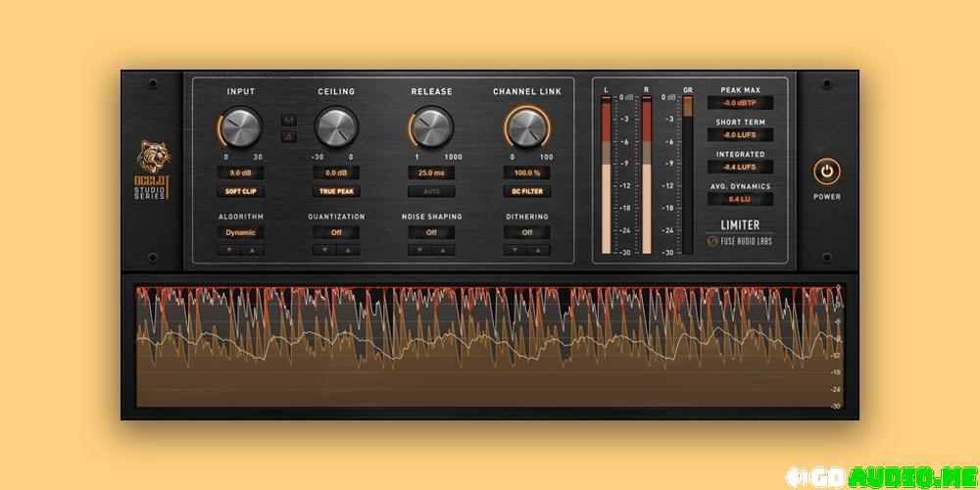
Task: Click the LIMITER title text
Action: [740, 225]
